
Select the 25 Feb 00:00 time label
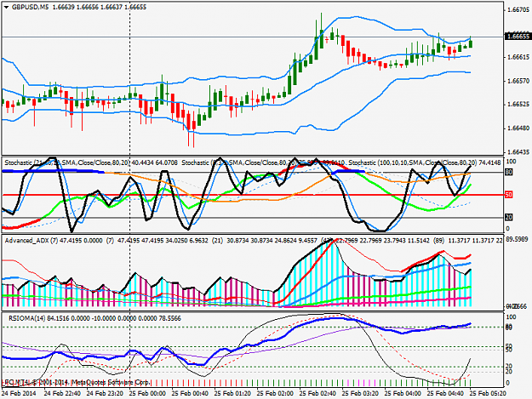(147, 394)
